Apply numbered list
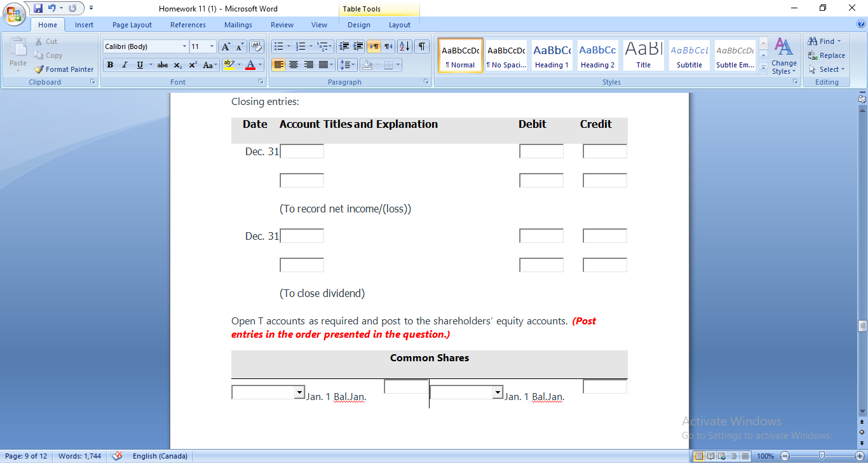 click(301, 46)
